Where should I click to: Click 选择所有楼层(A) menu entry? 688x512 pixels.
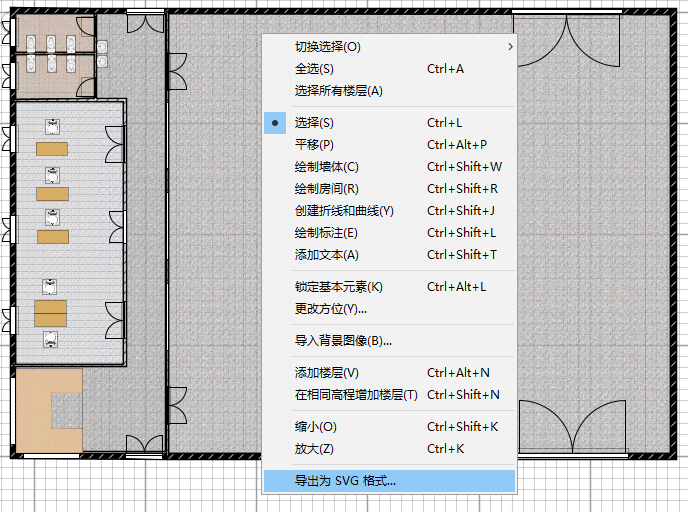[x=389, y=90]
